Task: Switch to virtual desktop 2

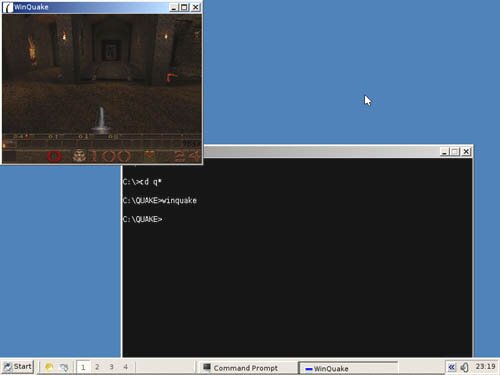Action: 97,367
